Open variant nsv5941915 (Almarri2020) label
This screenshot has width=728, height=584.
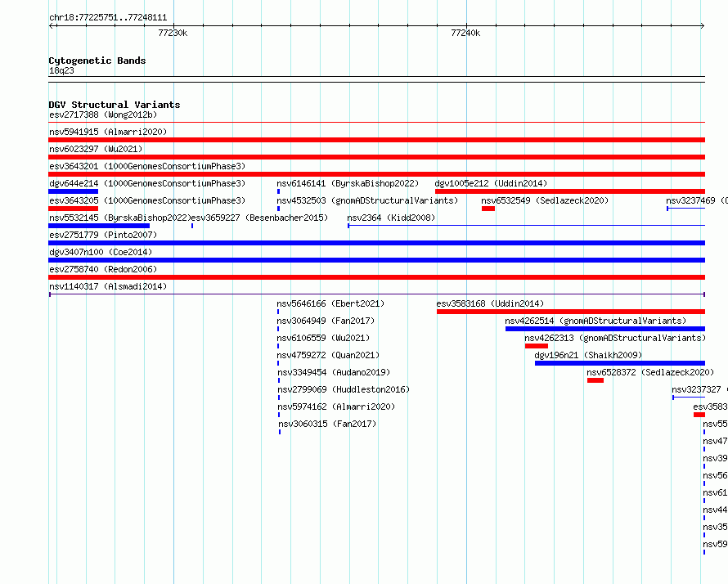108,132
